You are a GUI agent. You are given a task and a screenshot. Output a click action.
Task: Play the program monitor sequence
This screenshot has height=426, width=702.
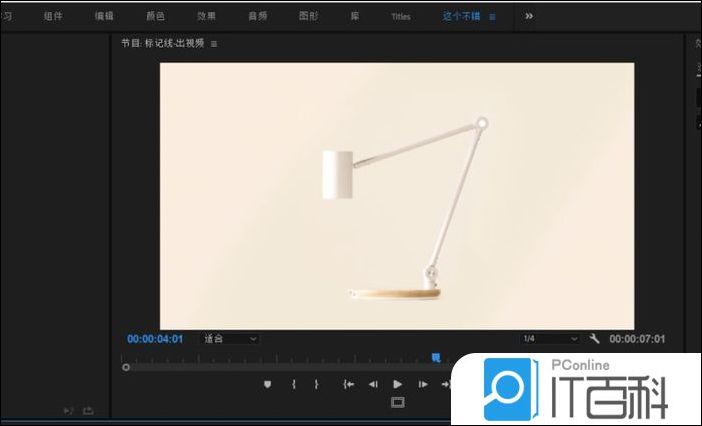(398, 384)
